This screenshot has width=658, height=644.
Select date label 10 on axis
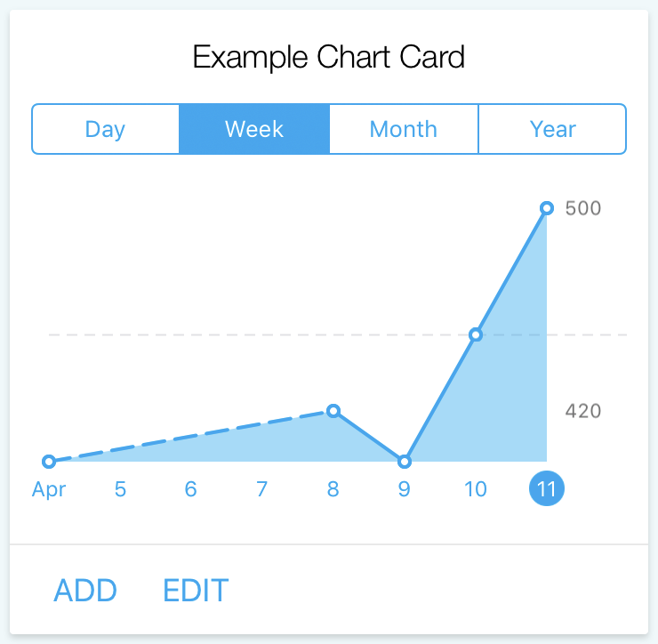476,489
